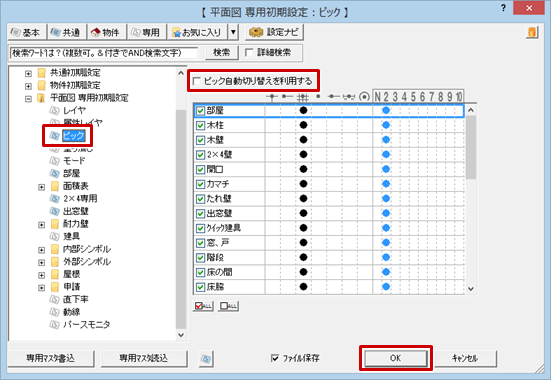The image size is (551, 380).
Task: Select the 10 column header
Action: pyautogui.click(x=459, y=97)
